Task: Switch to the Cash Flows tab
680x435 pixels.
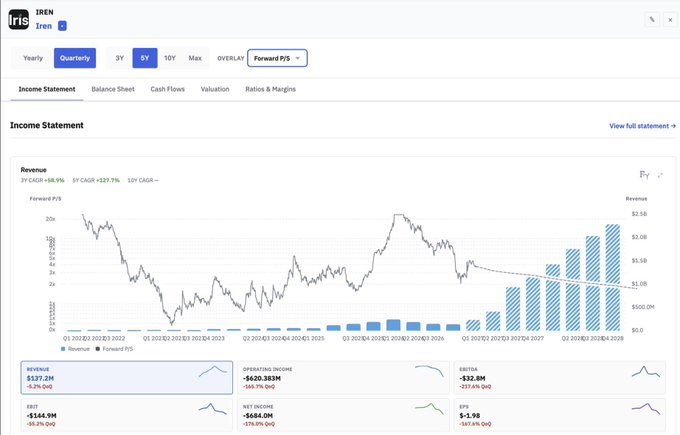Action: coord(167,89)
